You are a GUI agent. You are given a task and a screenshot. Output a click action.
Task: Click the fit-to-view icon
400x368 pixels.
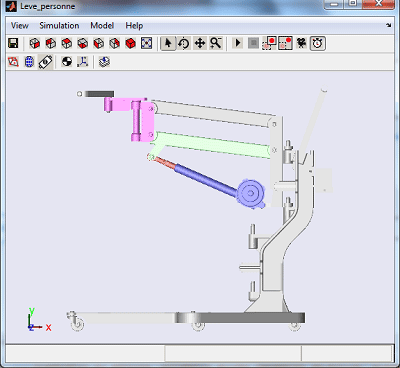pyautogui.click(x=146, y=43)
